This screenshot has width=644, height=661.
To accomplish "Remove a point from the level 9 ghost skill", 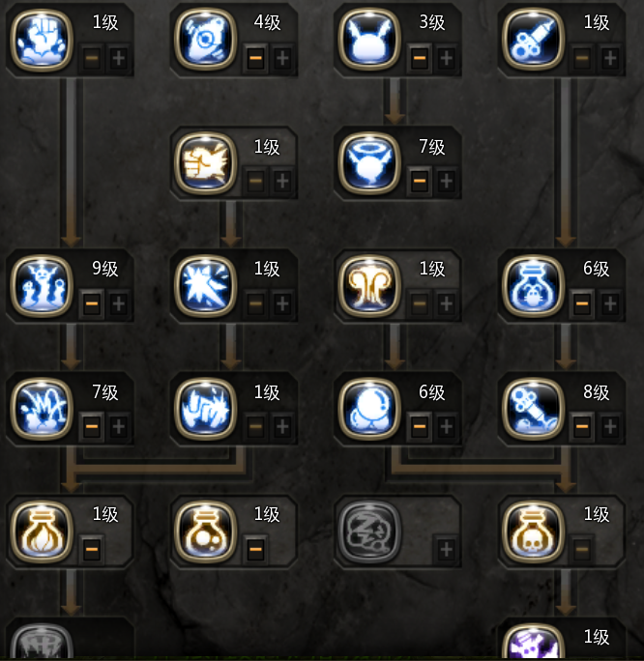I will pyautogui.click(x=92, y=303).
